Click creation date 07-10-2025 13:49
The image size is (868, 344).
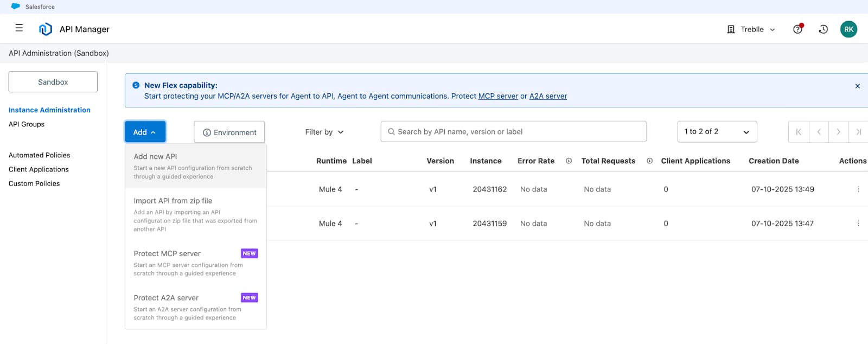coord(782,189)
